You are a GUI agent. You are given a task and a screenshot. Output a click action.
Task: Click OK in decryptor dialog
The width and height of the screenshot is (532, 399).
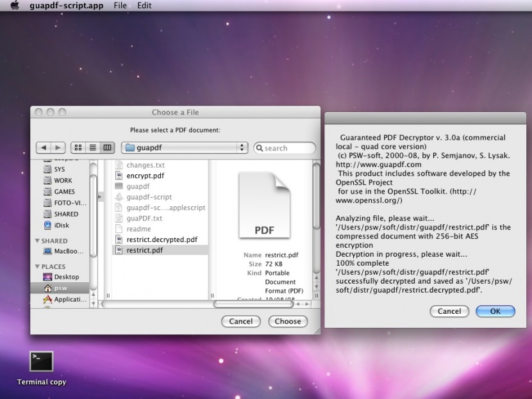click(x=495, y=311)
